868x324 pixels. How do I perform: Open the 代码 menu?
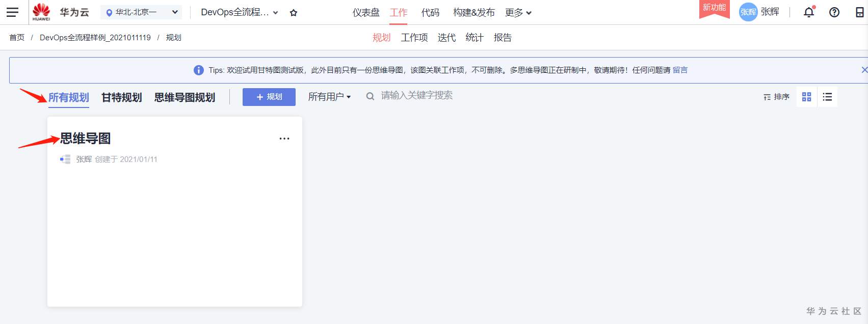pos(430,13)
